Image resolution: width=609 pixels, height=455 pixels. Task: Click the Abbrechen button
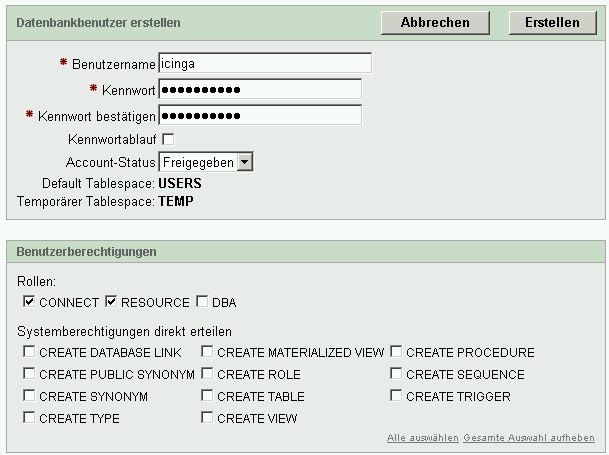pyautogui.click(x=435, y=22)
